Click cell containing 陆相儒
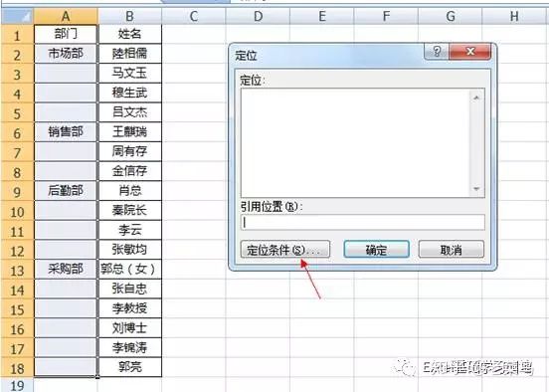This screenshot has height=392, width=549. (x=130, y=54)
